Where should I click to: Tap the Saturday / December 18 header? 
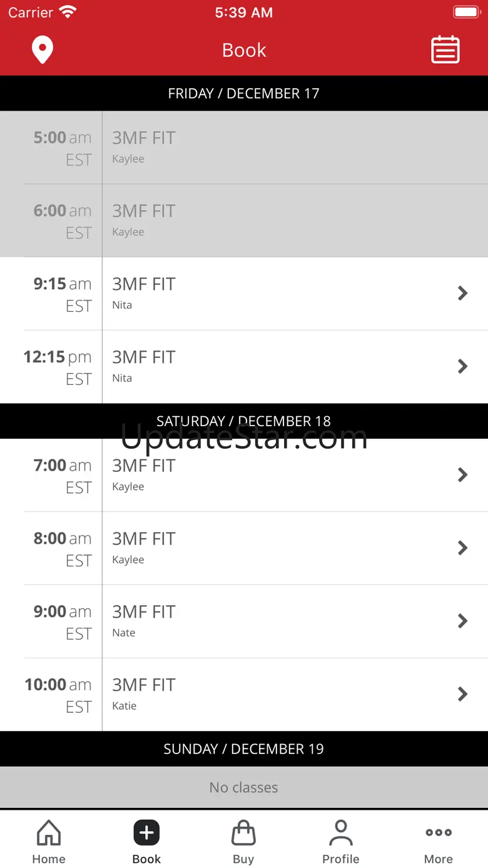click(244, 421)
